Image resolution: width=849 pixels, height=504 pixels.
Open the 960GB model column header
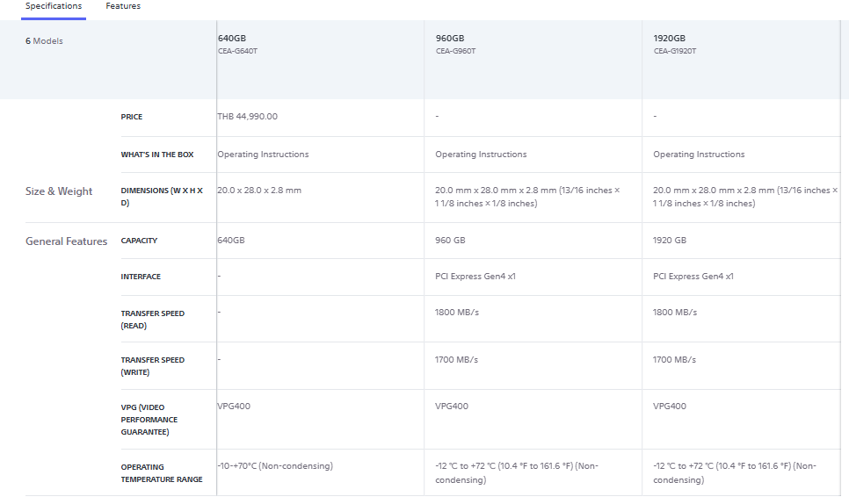450,39
